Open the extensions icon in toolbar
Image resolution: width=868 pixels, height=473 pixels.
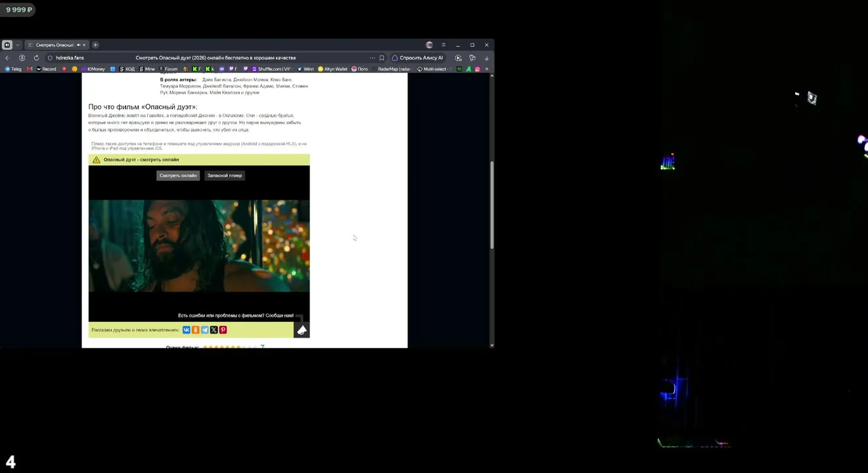472,58
